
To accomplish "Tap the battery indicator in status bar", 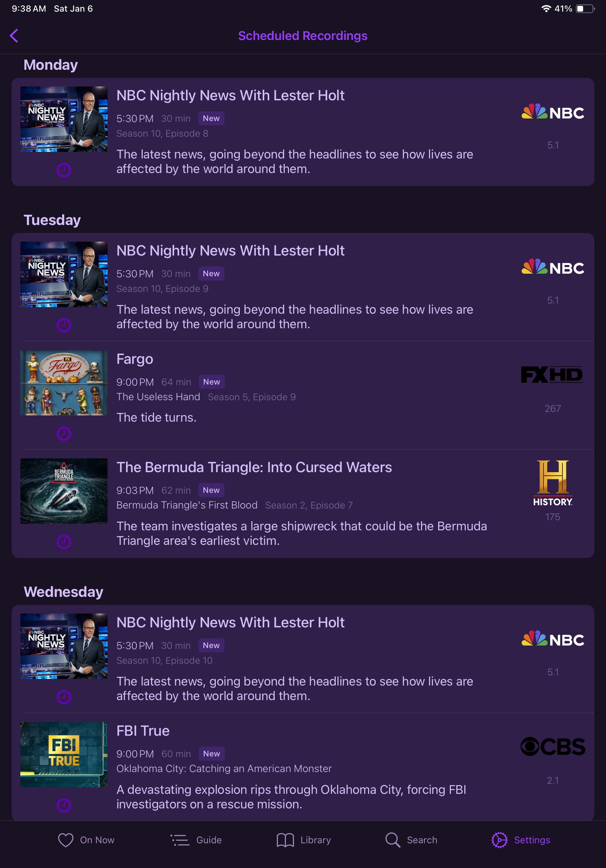I will point(585,9).
